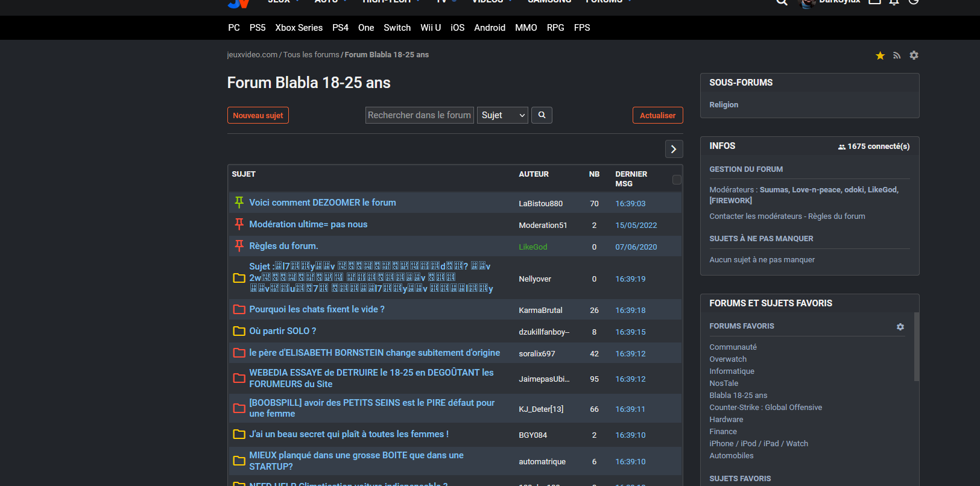Screen dimensions: 980x486
Task: Select PS5 in the platform bar
Action: tap(258, 28)
